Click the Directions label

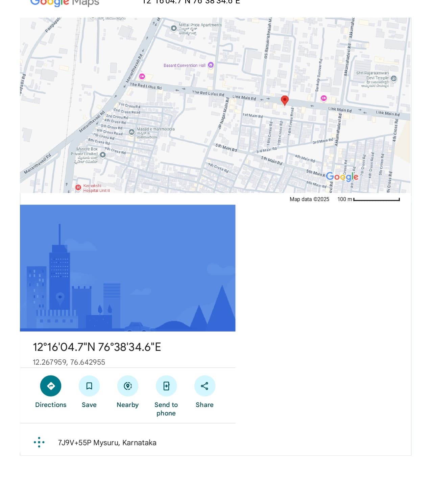[x=51, y=405]
